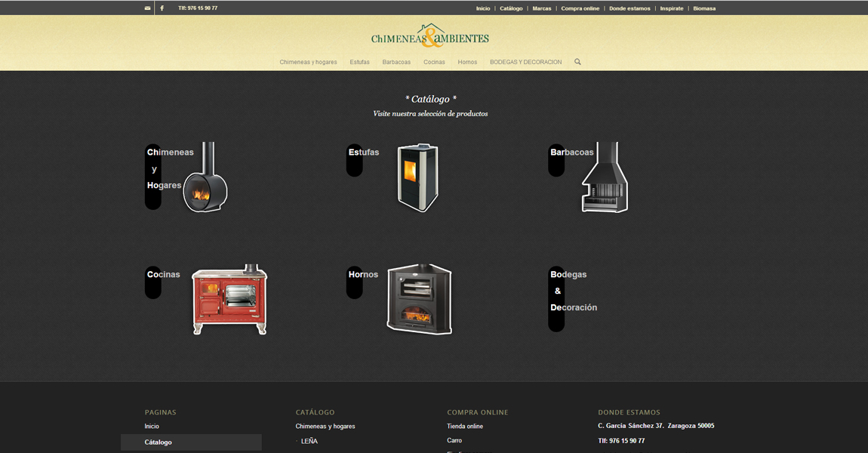Open the black wood oven image
This screenshot has height=453, width=868.
pyautogui.click(x=419, y=300)
